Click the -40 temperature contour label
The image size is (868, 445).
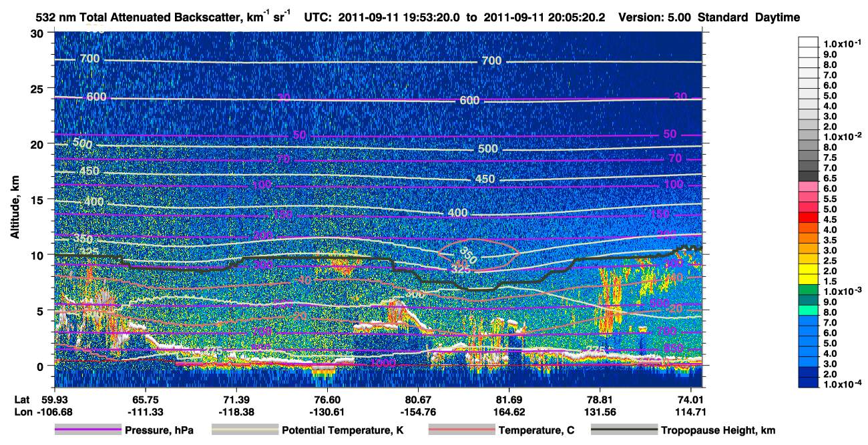[x=302, y=281]
